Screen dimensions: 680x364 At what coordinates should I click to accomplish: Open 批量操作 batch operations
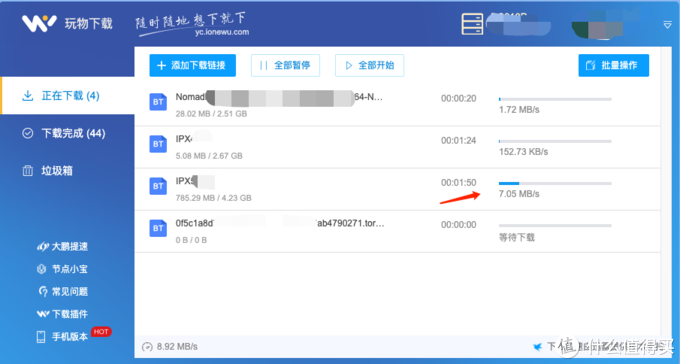pos(614,66)
